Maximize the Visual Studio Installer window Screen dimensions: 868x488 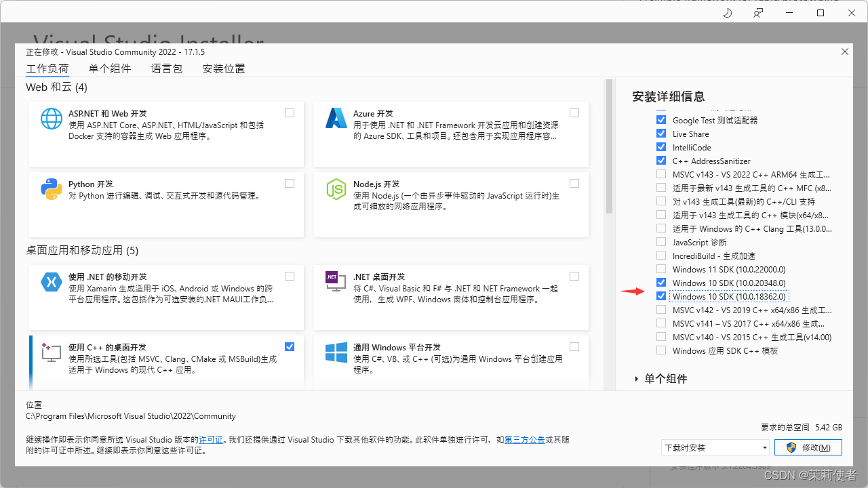click(x=821, y=13)
